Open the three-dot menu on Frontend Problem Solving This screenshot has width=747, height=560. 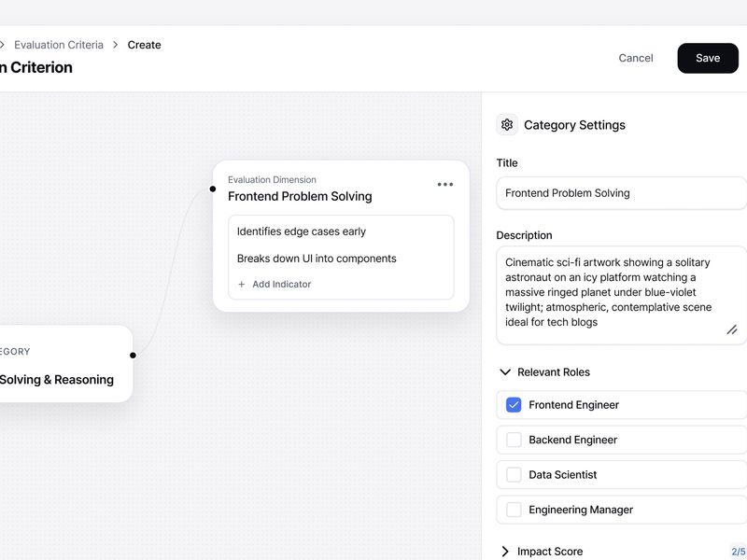(444, 185)
